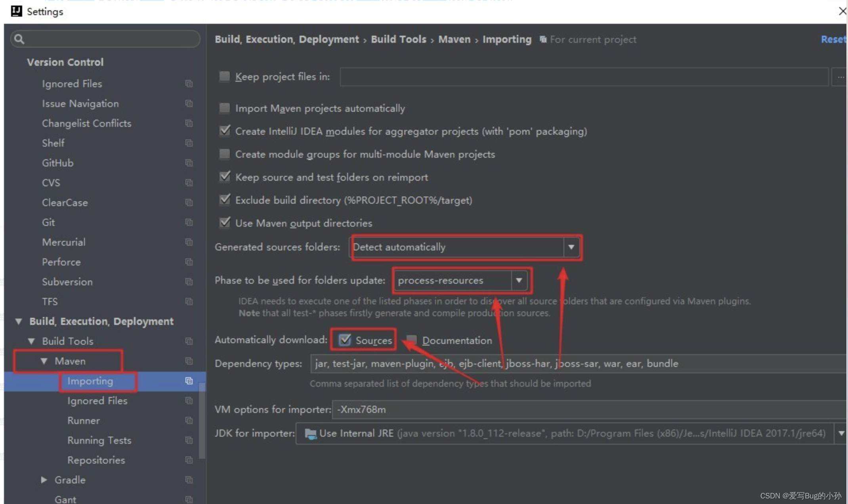Screen dimensions: 848x504
Task: Click the project-level icon beside Shelf
Action: point(189,143)
